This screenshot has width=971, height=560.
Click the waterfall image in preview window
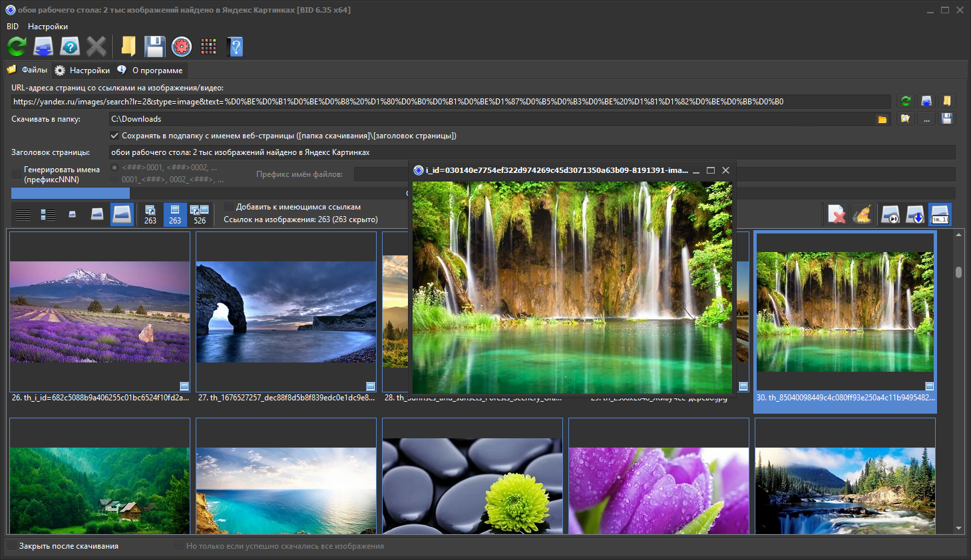click(x=572, y=288)
